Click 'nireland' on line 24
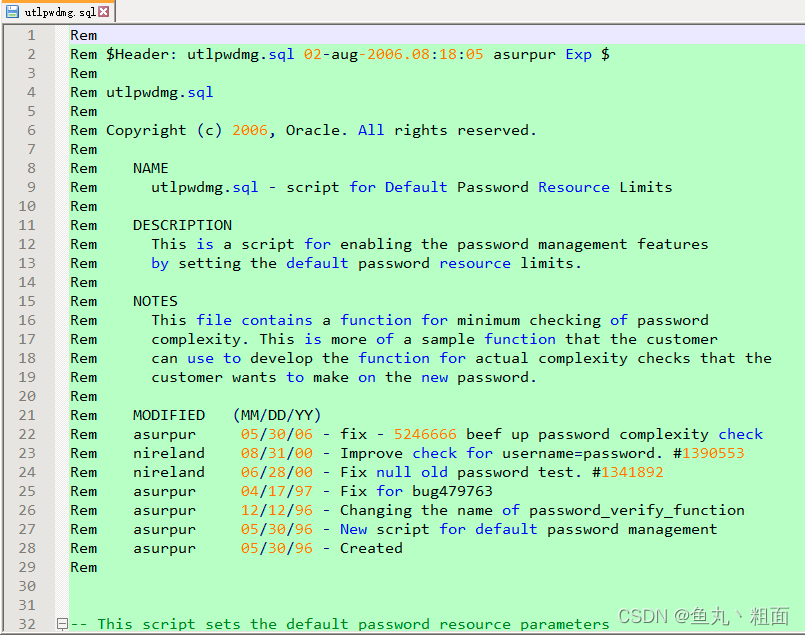 (x=169, y=472)
